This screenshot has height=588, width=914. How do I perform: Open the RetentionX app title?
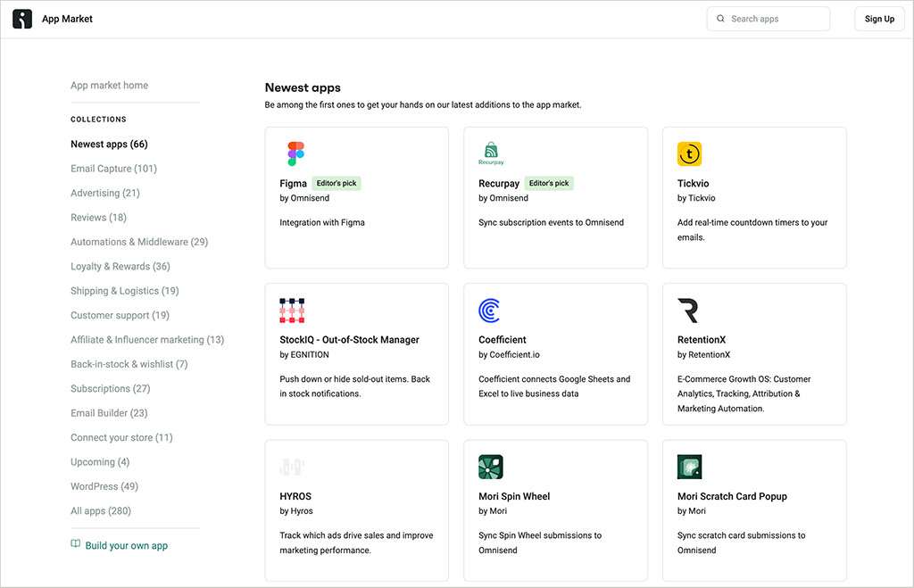(702, 340)
